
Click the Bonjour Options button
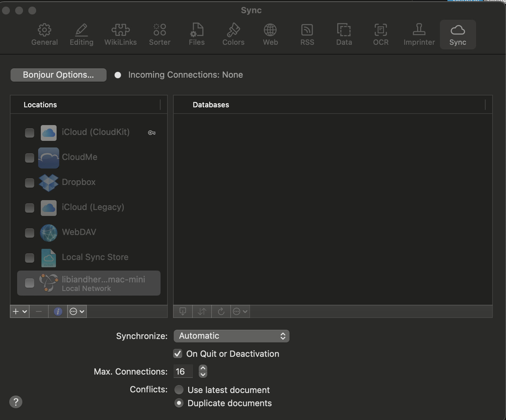click(x=59, y=75)
